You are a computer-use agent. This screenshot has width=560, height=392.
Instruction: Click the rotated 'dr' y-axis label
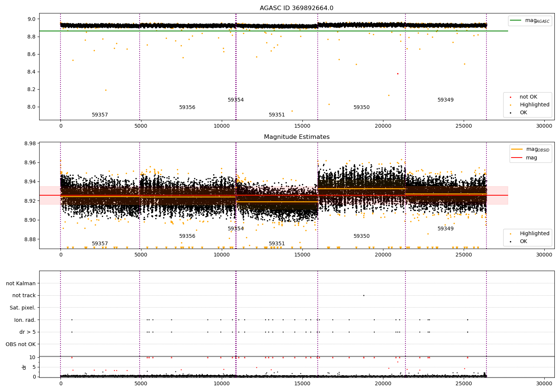coord(24,367)
